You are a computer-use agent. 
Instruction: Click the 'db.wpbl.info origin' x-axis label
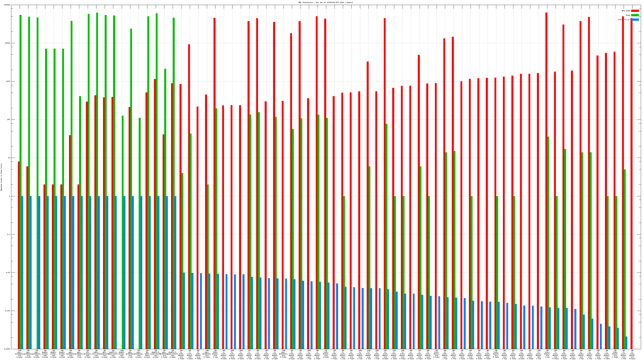pos(147,354)
